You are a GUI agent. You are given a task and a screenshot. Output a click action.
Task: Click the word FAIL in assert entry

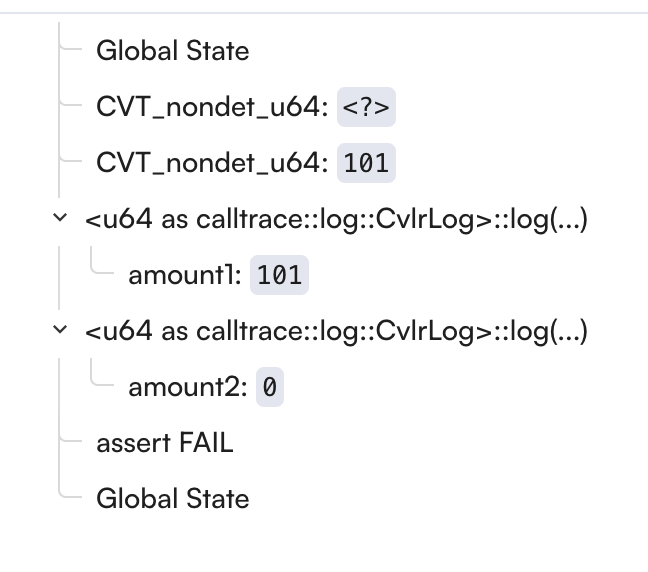[x=206, y=442]
